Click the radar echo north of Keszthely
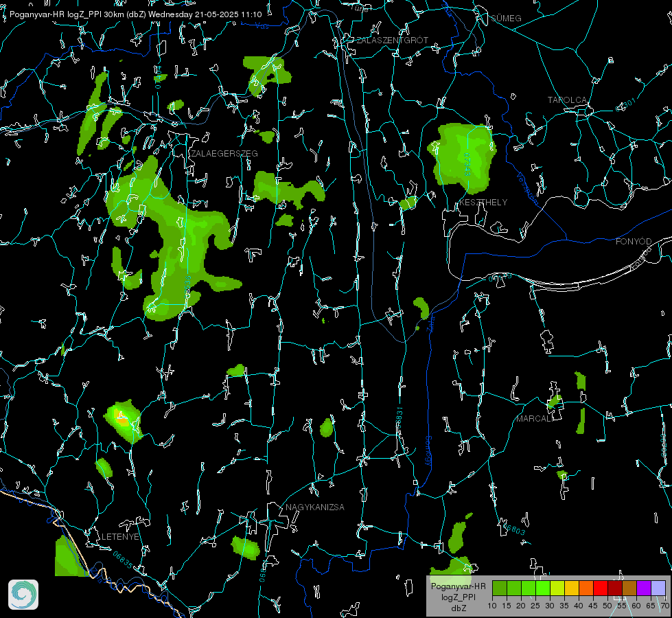The width and height of the screenshot is (672, 618). (x=463, y=158)
